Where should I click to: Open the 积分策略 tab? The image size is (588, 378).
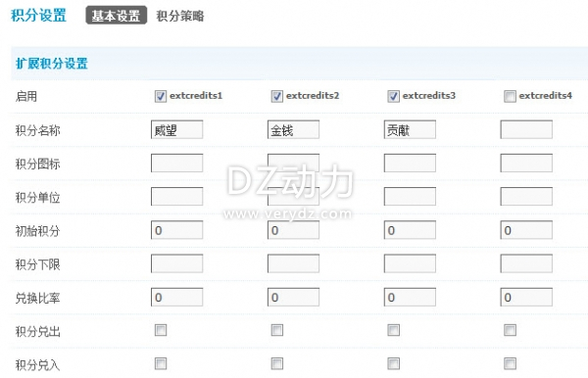(180, 16)
